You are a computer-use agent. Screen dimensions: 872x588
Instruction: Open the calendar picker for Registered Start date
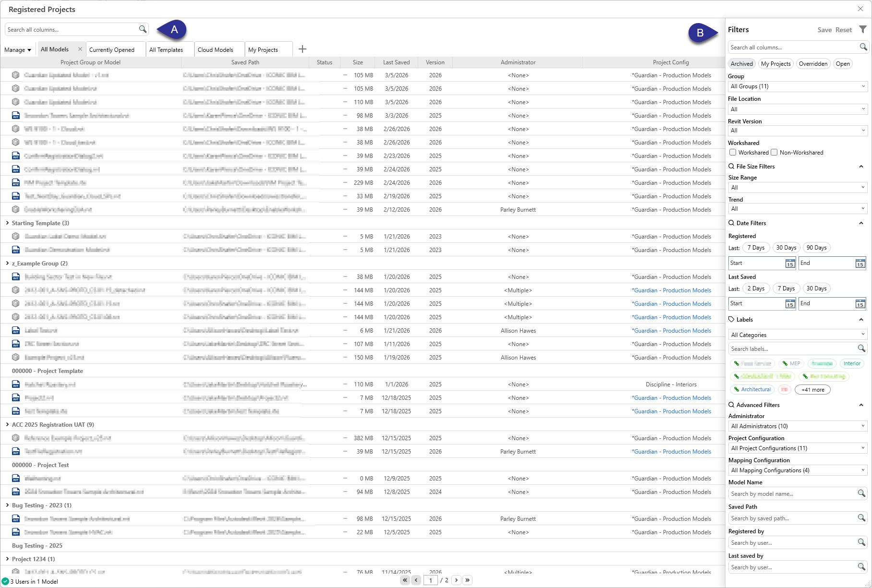pos(790,264)
